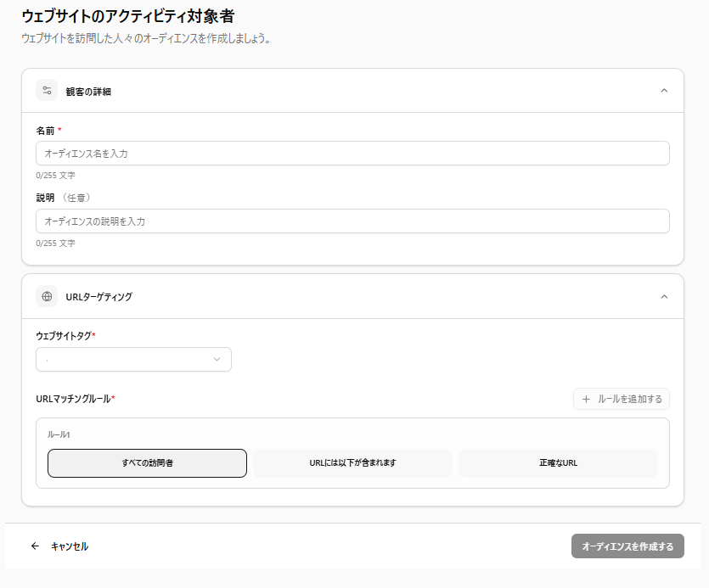Click the left arrow icon beside キャンセル
This screenshot has height=588, width=709.
click(35, 546)
